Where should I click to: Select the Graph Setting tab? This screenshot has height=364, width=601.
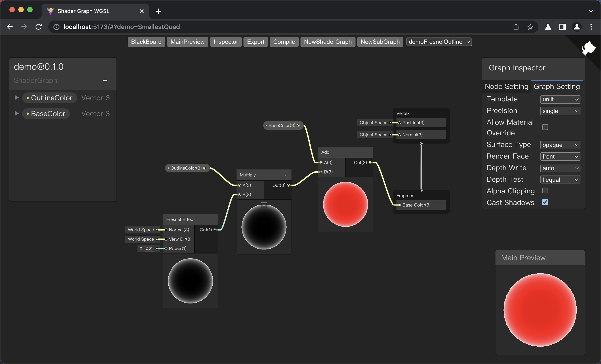coord(557,86)
